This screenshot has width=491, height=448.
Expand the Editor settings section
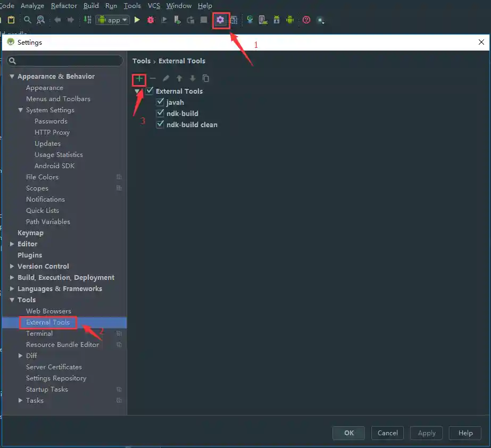pos(12,244)
